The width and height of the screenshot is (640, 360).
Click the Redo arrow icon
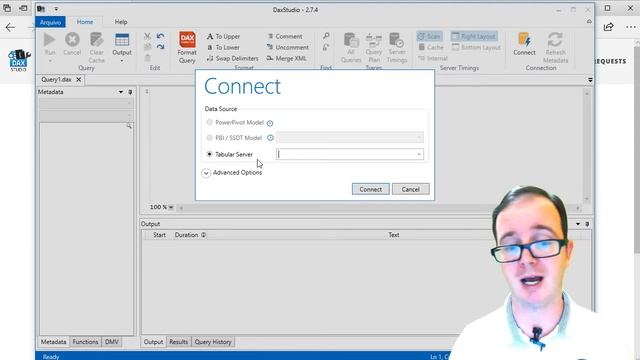pos(160,47)
